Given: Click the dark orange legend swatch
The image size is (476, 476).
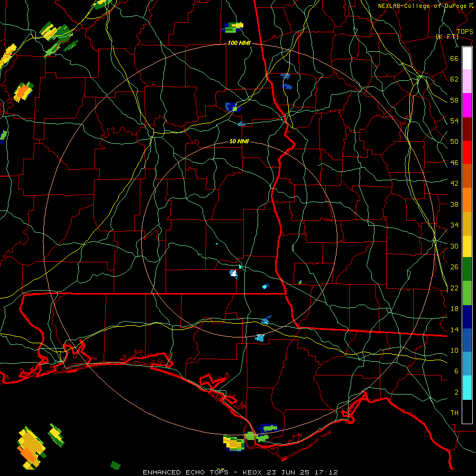Looking at the screenshot, I should click(x=467, y=176).
